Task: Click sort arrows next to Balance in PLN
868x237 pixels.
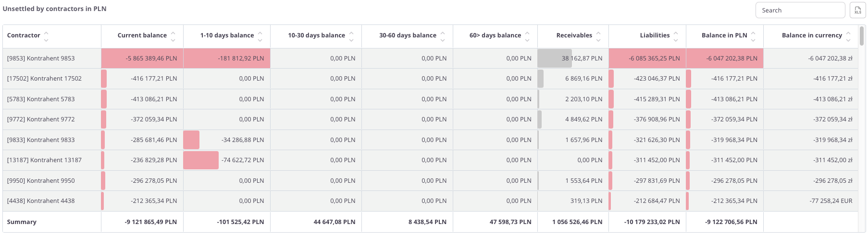Action: pyautogui.click(x=753, y=36)
